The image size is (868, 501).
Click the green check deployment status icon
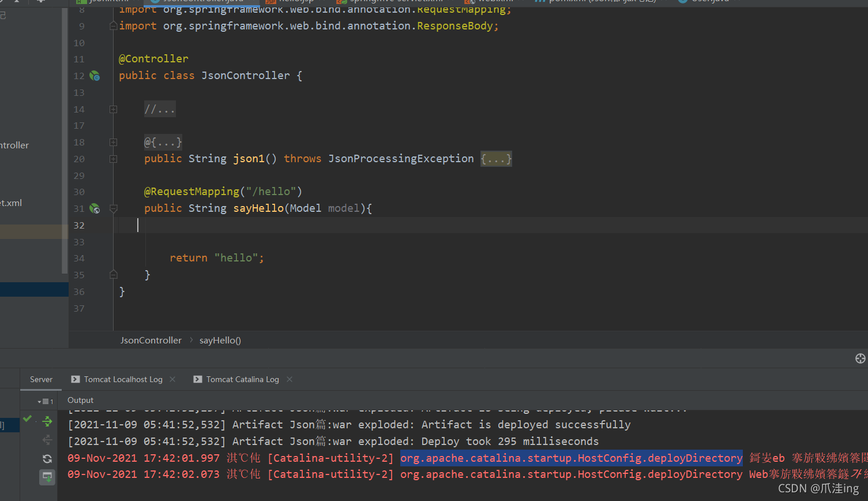(x=27, y=418)
